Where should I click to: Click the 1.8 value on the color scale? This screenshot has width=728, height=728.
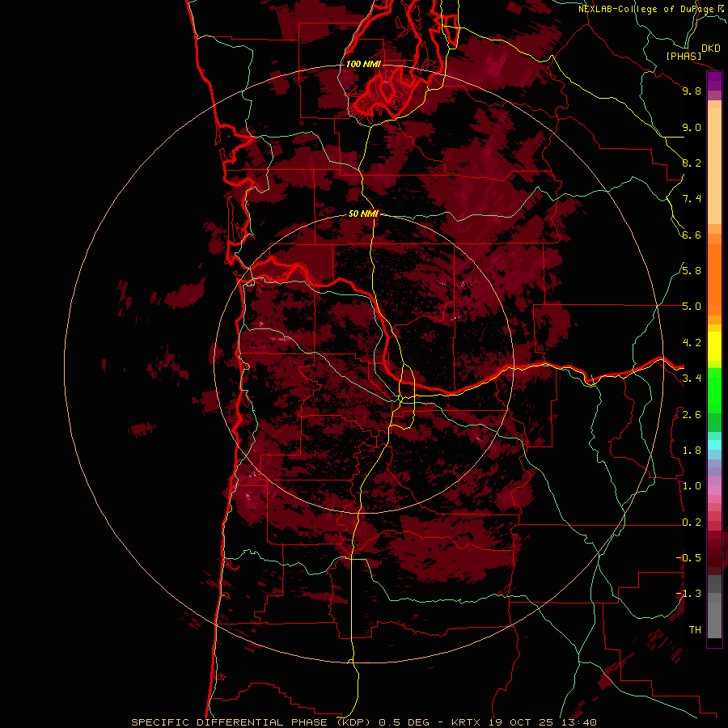click(x=692, y=451)
